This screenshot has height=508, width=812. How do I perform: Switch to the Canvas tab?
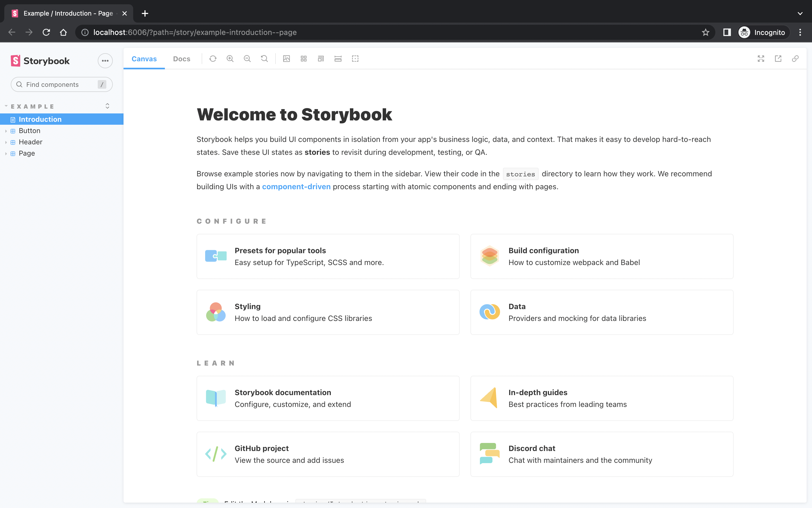[x=144, y=59]
